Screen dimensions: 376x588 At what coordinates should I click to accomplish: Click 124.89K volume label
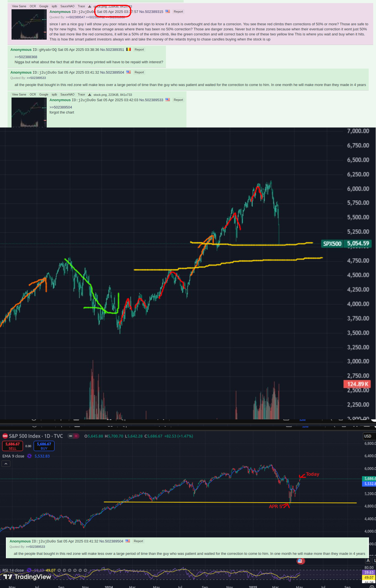[x=357, y=384]
